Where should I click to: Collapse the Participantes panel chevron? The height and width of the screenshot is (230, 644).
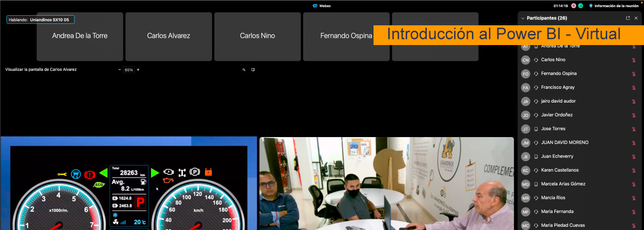pos(523,18)
